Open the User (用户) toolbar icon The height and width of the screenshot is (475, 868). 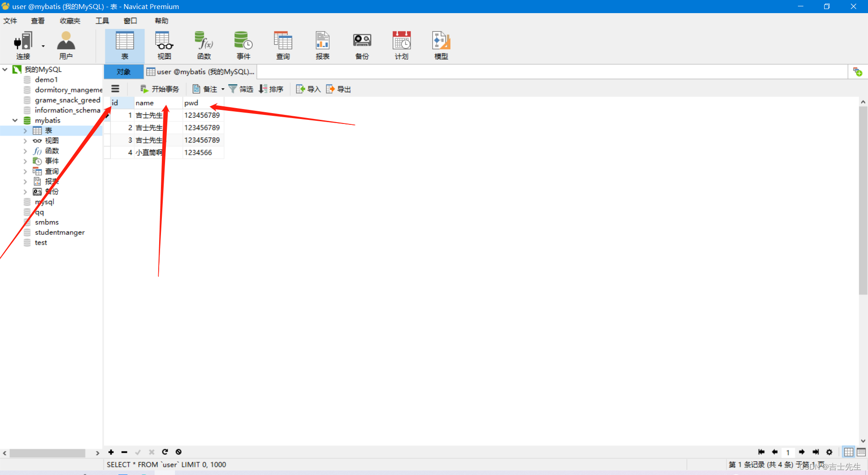pos(66,45)
